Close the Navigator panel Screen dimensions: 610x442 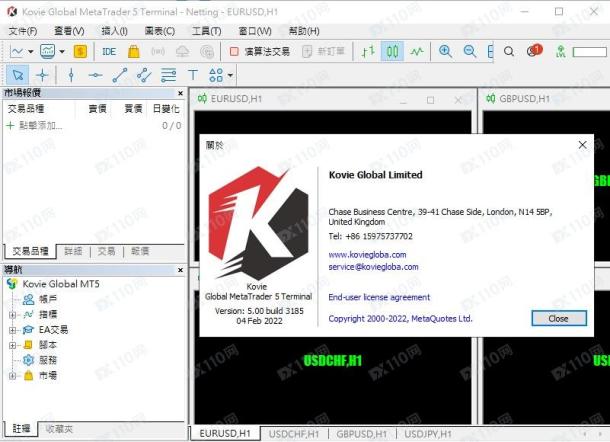(180, 270)
